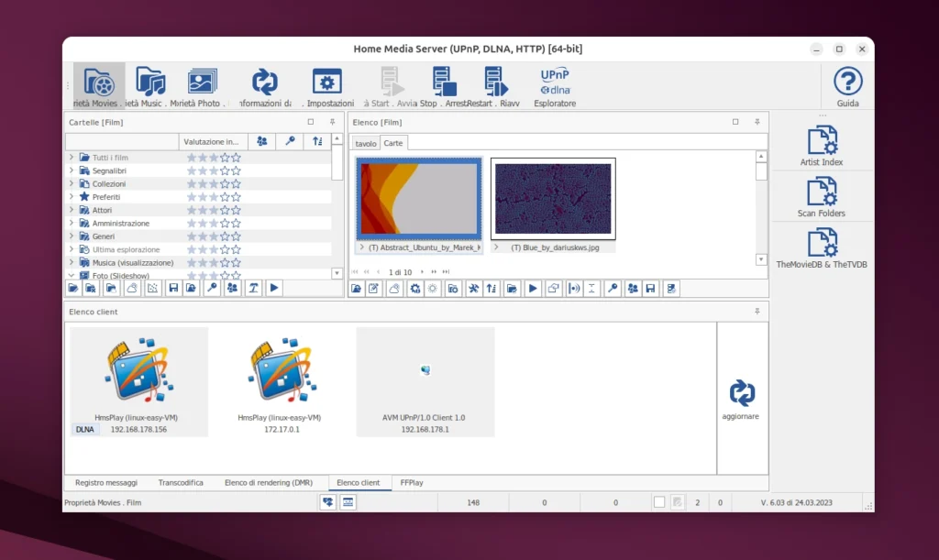
Task: Open the Transcodifica tab at the bottom
Action: point(182,482)
